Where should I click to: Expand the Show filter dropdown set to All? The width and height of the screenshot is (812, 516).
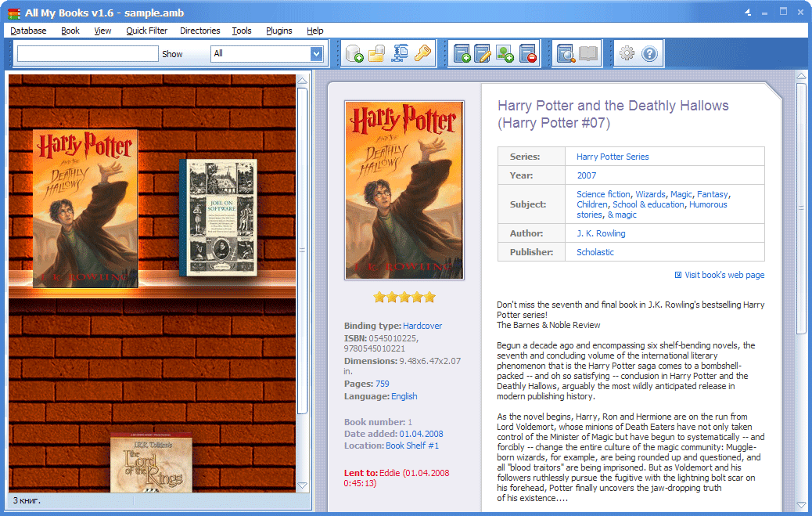(x=316, y=54)
